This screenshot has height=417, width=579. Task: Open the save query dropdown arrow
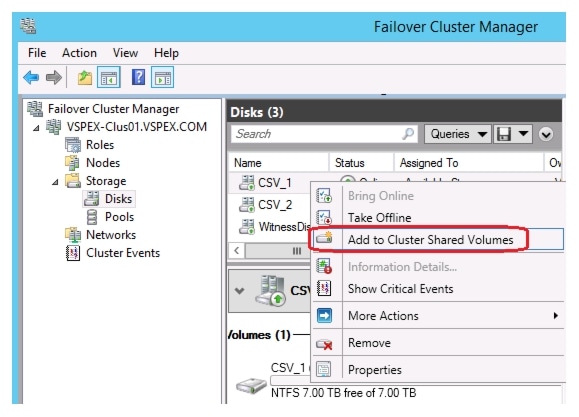523,133
